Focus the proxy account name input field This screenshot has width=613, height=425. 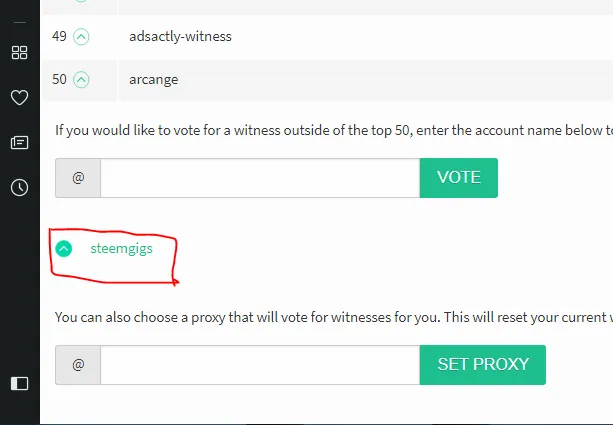pyautogui.click(x=260, y=365)
